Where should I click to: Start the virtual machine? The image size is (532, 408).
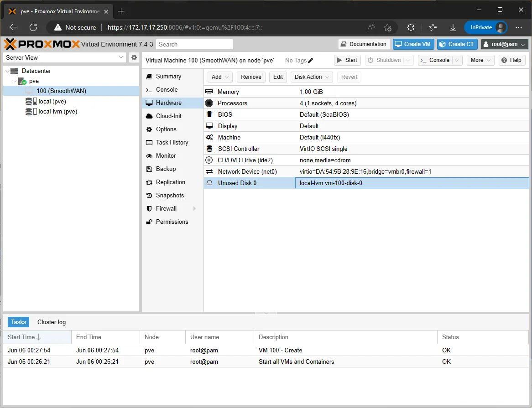pyautogui.click(x=347, y=60)
